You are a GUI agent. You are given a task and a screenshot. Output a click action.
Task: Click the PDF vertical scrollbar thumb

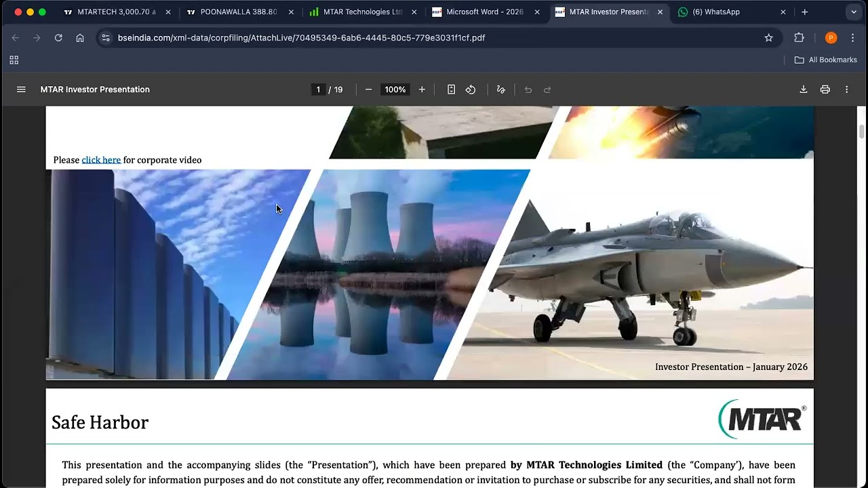[862, 131]
